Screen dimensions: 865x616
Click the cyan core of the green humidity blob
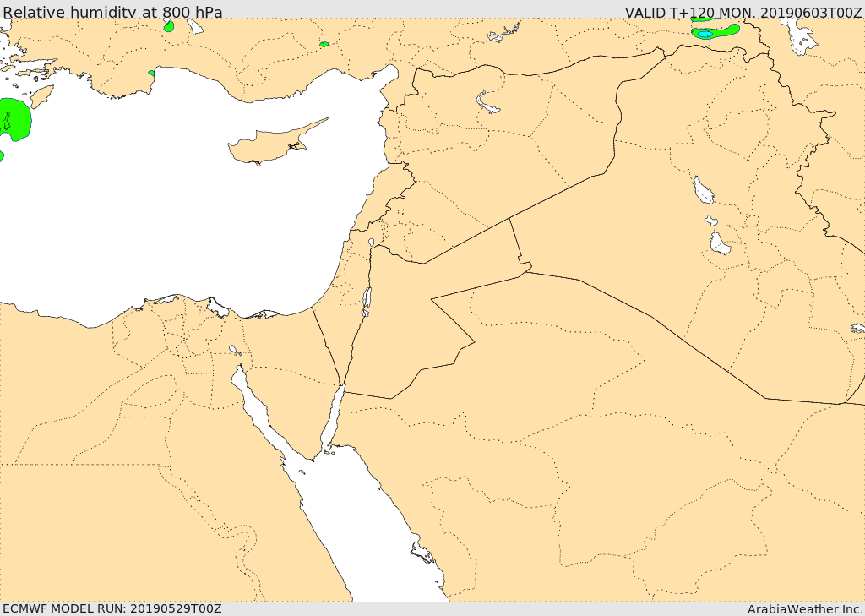click(x=705, y=34)
